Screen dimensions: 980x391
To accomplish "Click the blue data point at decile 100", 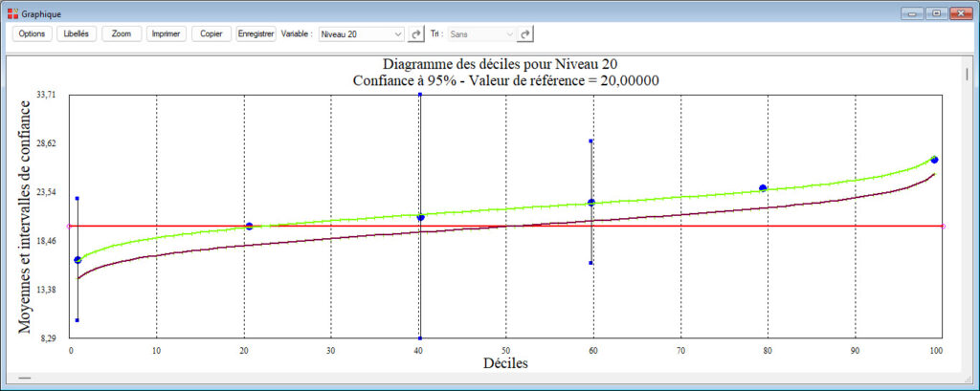I will pyautogui.click(x=934, y=160).
